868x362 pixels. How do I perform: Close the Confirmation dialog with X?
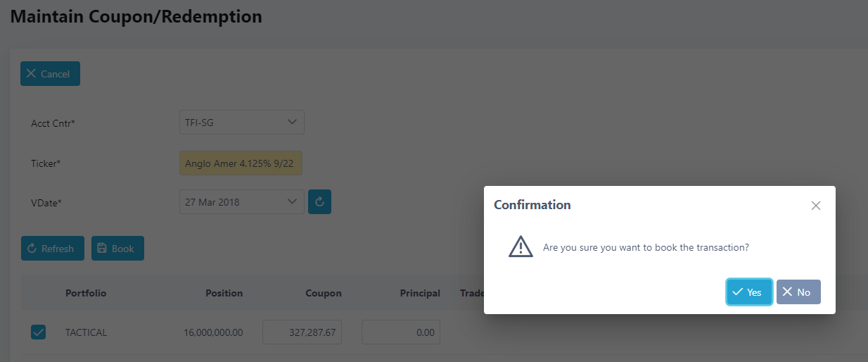pyautogui.click(x=816, y=206)
